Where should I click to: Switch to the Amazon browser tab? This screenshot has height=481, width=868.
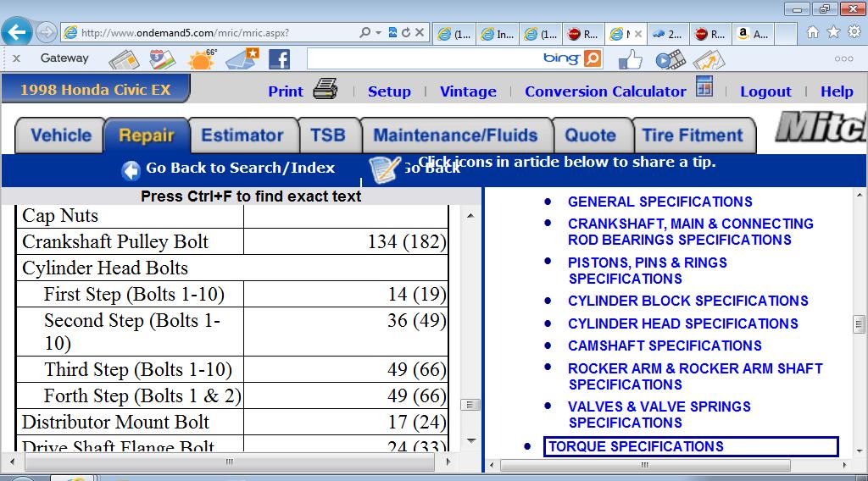pyautogui.click(x=754, y=34)
